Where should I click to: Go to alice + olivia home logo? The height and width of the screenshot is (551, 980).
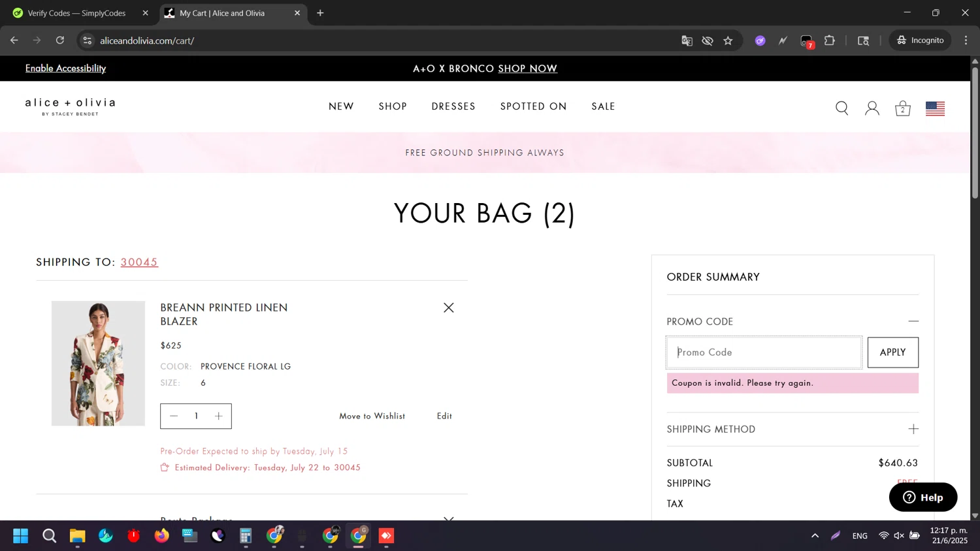[70, 107]
